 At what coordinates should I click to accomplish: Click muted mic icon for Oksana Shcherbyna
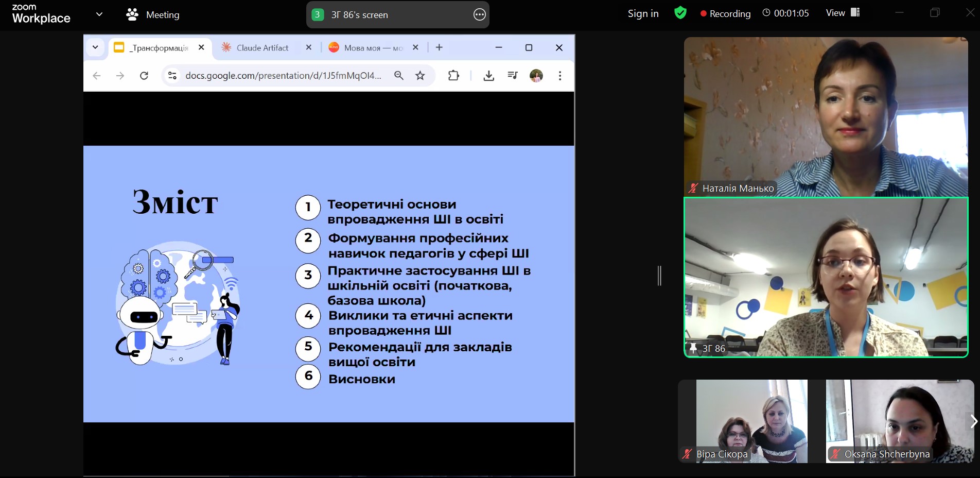click(x=835, y=454)
